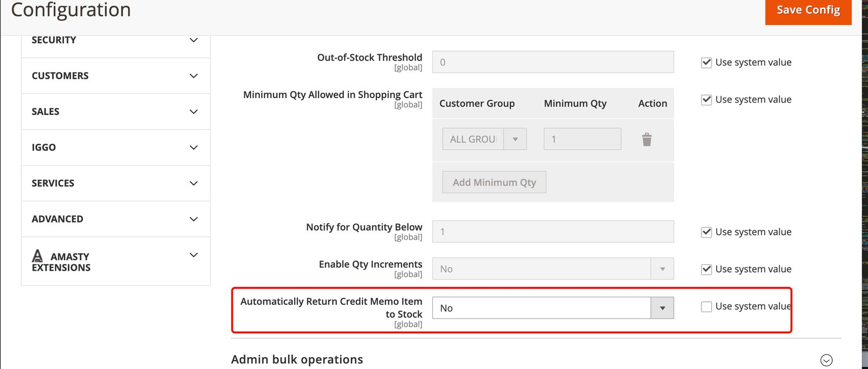Expand the Sales section chevron

tap(194, 112)
